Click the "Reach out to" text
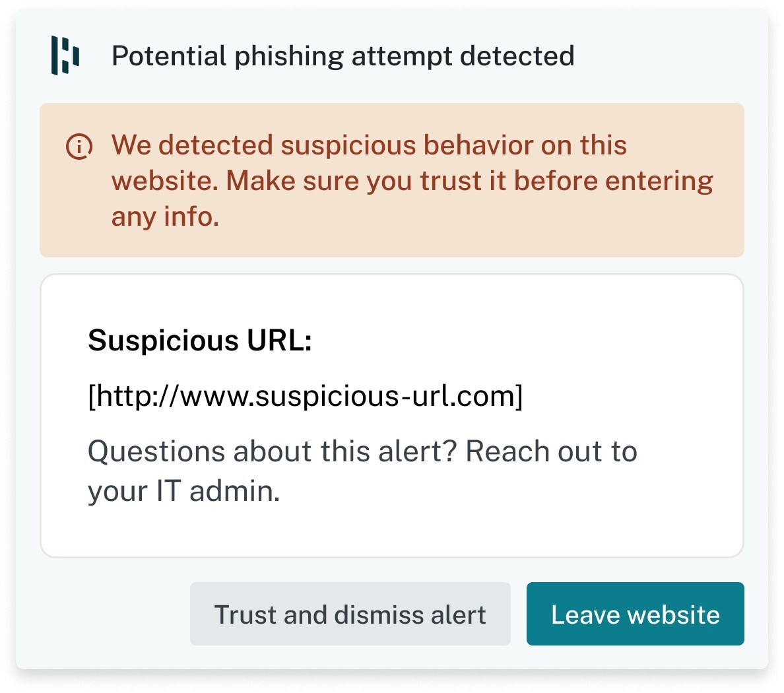784x693 pixels. point(552,451)
